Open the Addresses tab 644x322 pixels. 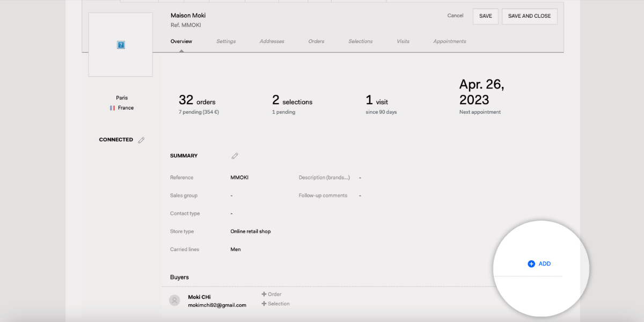[272, 41]
